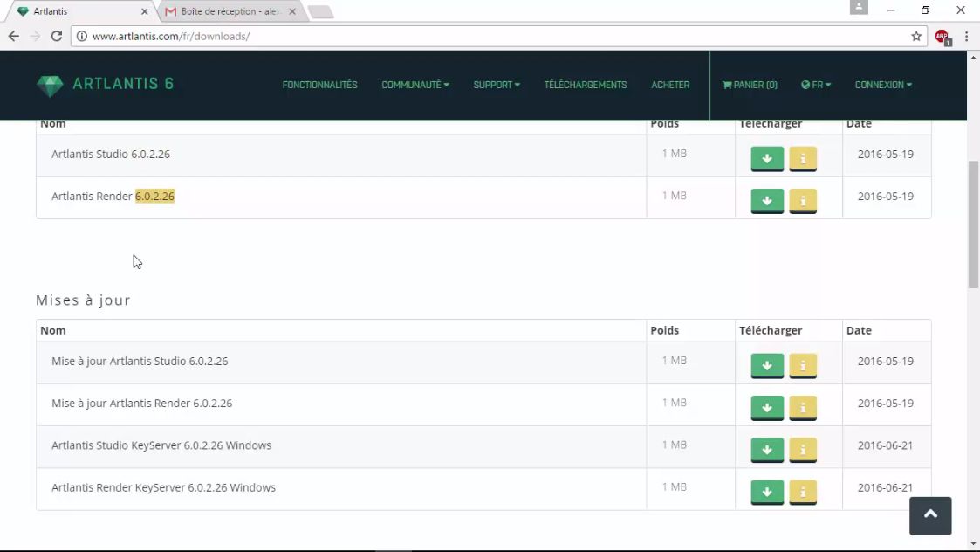Click 2016-05-19 date of Artlantis Studio 6.0.2.26
980x552 pixels.
pos(885,154)
